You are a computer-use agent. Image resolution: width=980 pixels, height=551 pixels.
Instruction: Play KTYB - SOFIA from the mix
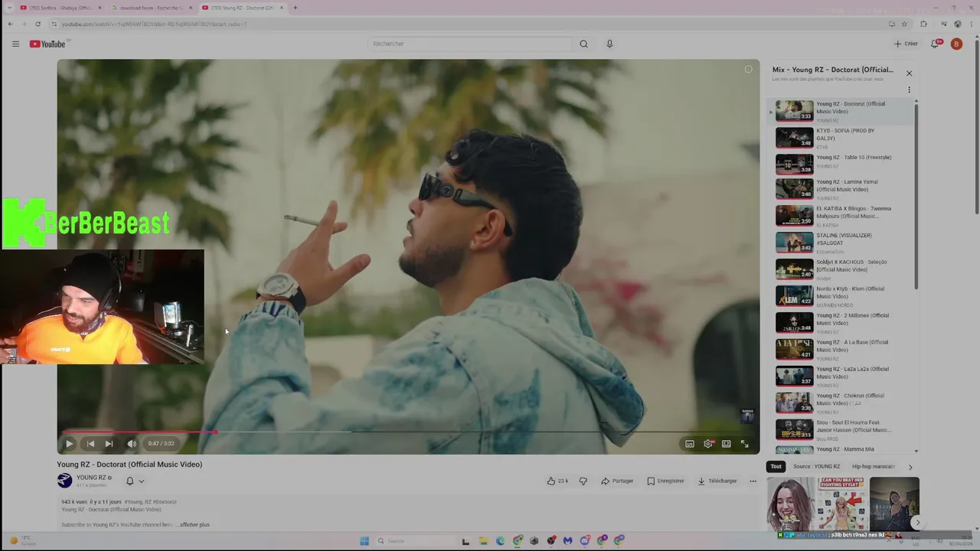841,138
